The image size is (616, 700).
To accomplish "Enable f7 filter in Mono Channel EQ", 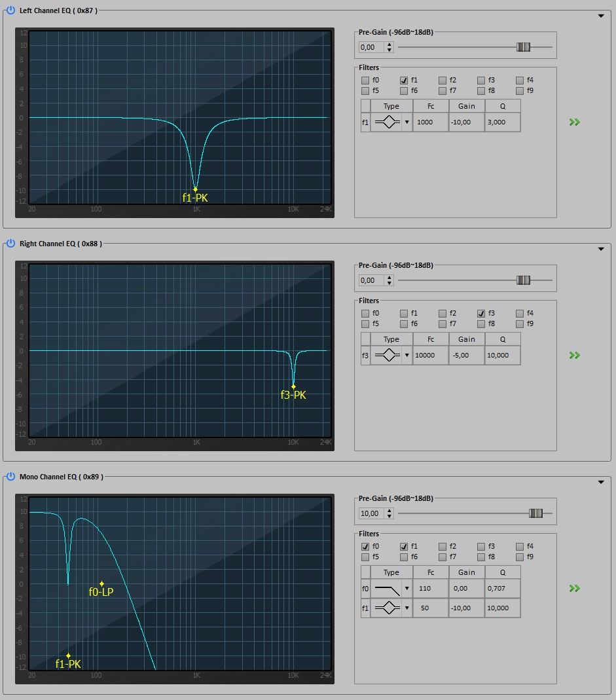I will [x=443, y=557].
